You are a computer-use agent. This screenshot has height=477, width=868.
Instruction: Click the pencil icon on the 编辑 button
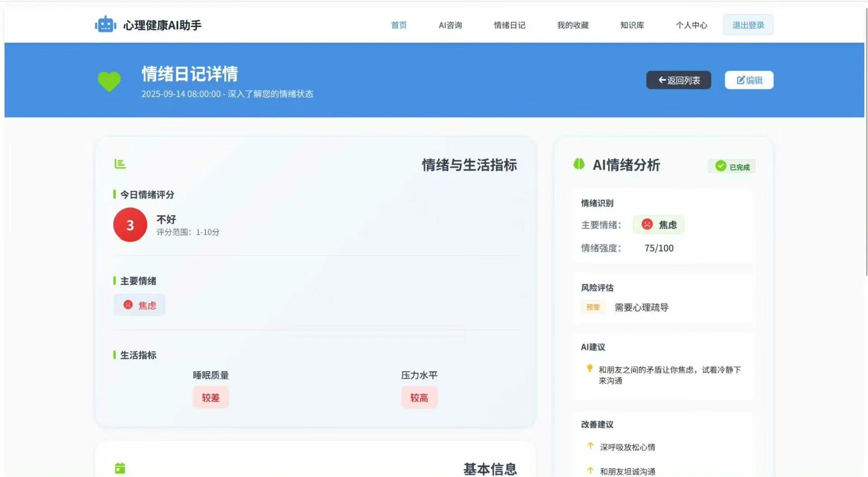click(x=740, y=79)
